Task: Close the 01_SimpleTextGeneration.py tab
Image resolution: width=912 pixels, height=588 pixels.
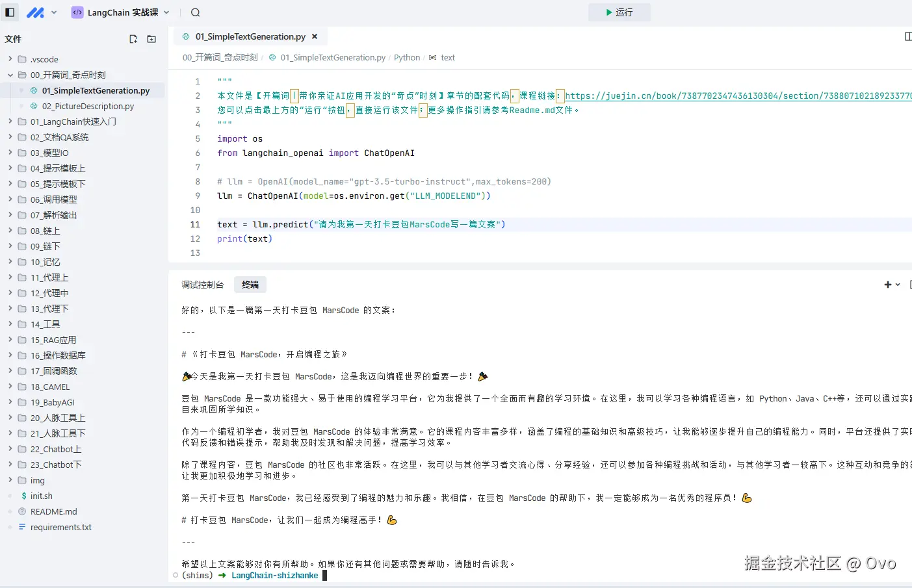Action: pyautogui.click(x=315, y=36)
